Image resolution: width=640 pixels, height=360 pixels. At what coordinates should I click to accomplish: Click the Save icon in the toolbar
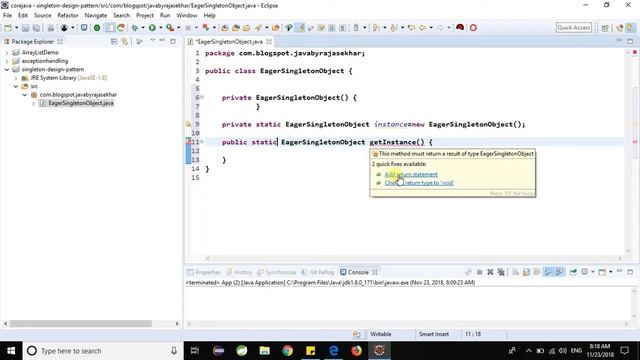click(25, 28)
